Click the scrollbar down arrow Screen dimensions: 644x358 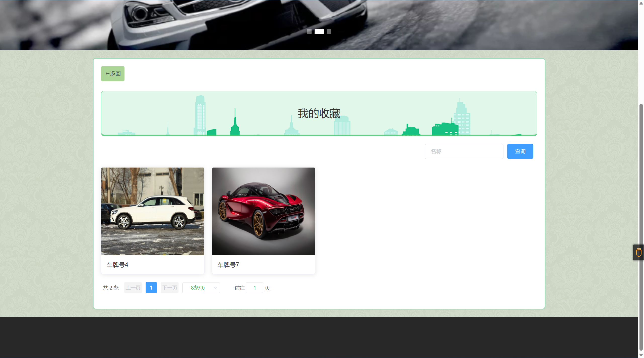coord(641,355)
